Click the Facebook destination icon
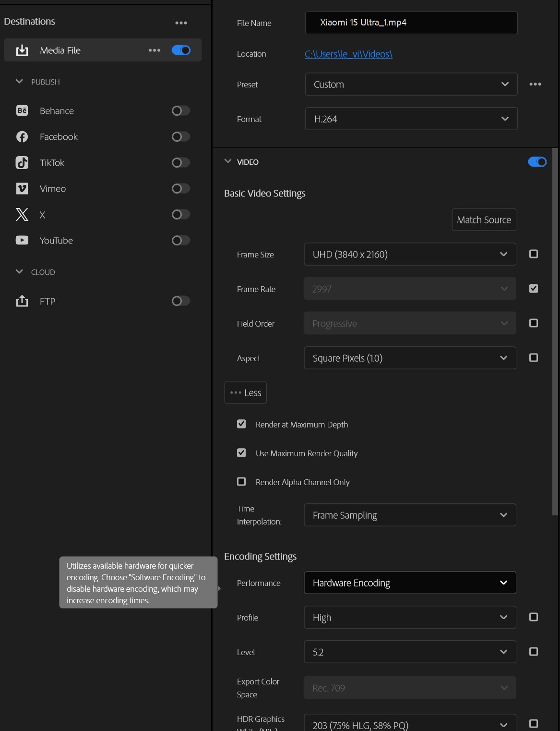Screen dimensions: 560x731 point(22,136)
